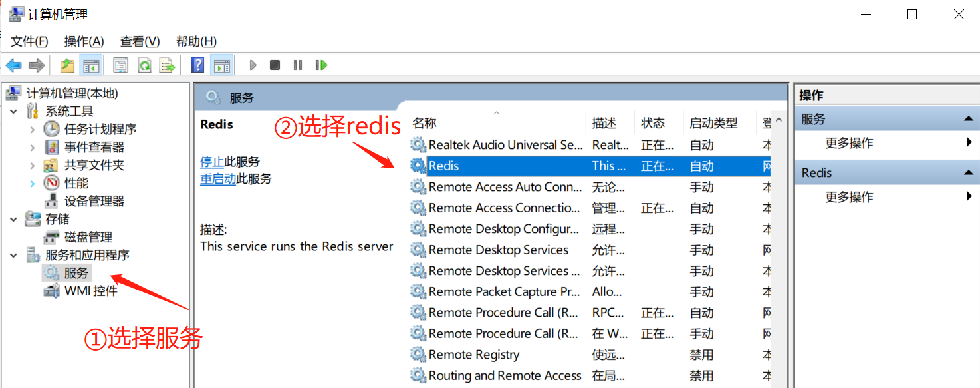
Task: Click the forward navigation arrow
Action: tap(35, 65)
